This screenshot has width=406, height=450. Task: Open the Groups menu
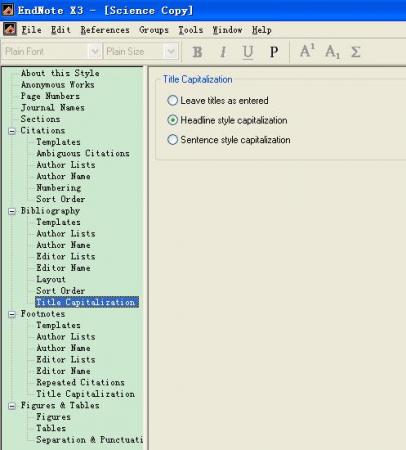tap(154, 30)
